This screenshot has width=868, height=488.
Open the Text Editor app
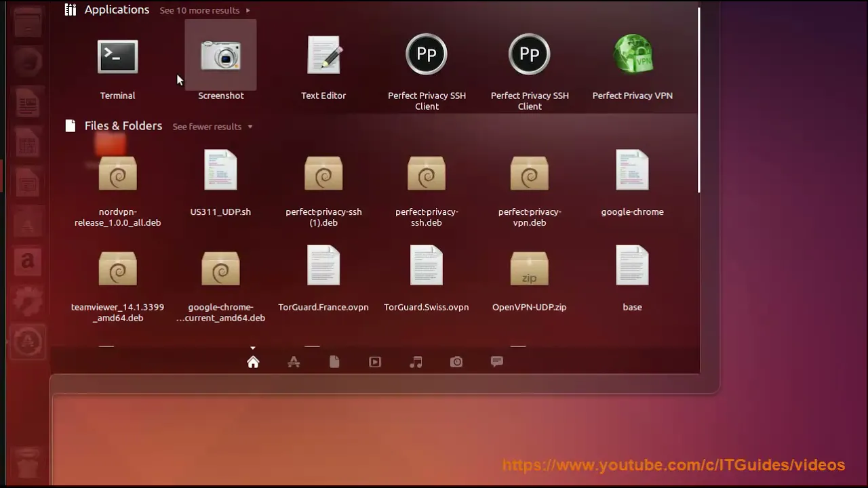(323, 55)
